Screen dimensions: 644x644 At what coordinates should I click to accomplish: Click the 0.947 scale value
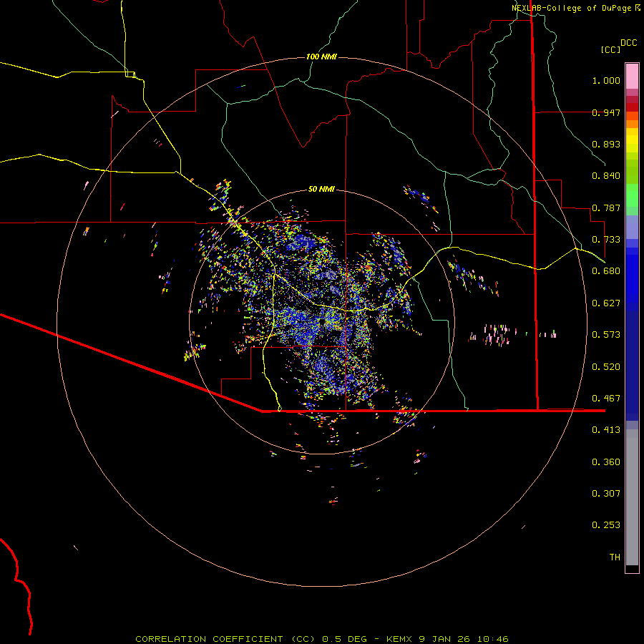[606, 112]
